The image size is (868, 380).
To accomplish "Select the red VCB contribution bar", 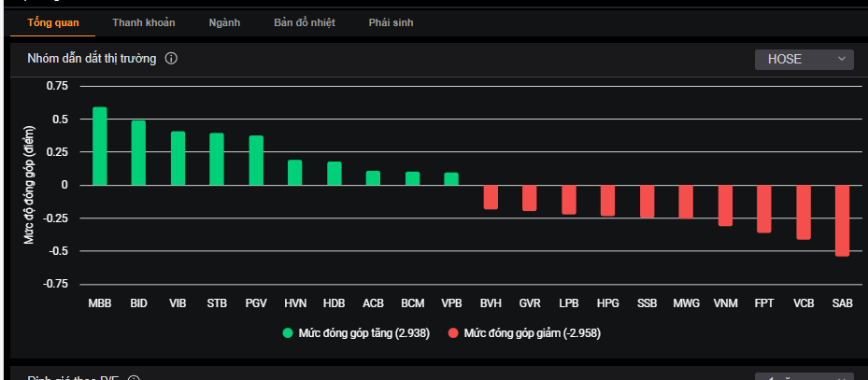I will point(804,212).
